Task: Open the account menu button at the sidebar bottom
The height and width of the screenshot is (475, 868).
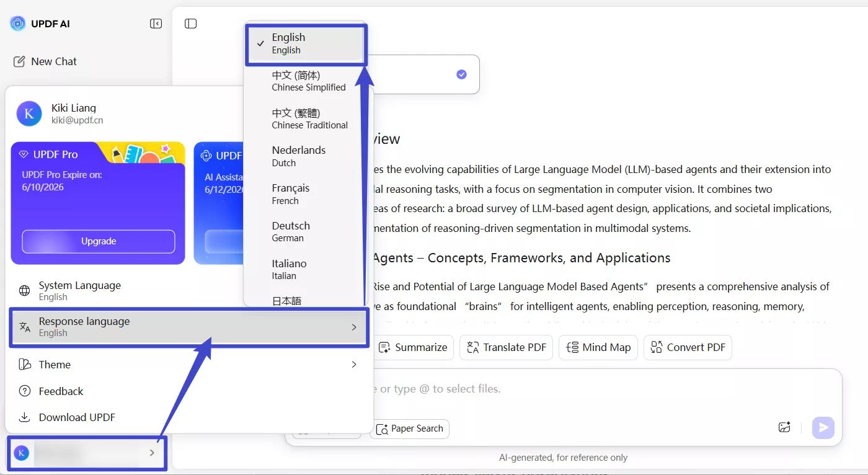Action: [x=86, y=453]
